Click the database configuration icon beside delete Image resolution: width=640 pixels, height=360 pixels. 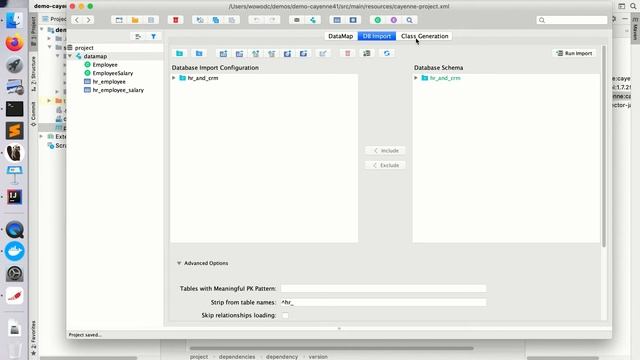[x=367, y=53]
